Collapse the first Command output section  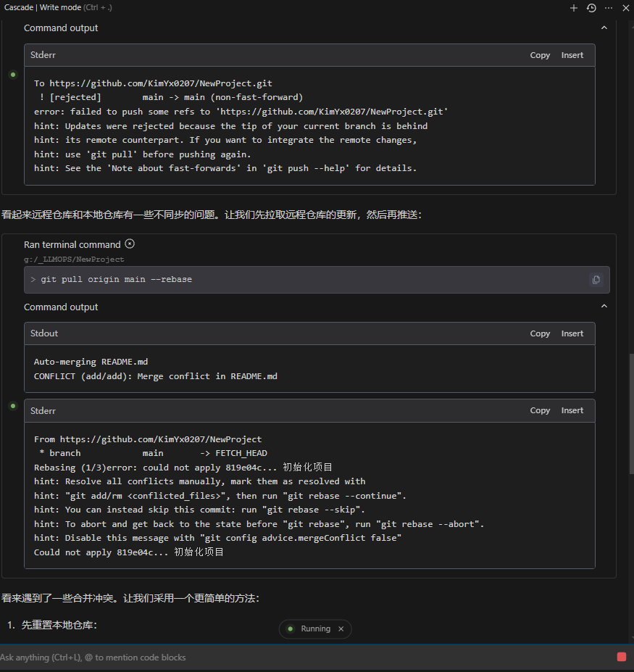pyautogui.click(x=604, y=28)
